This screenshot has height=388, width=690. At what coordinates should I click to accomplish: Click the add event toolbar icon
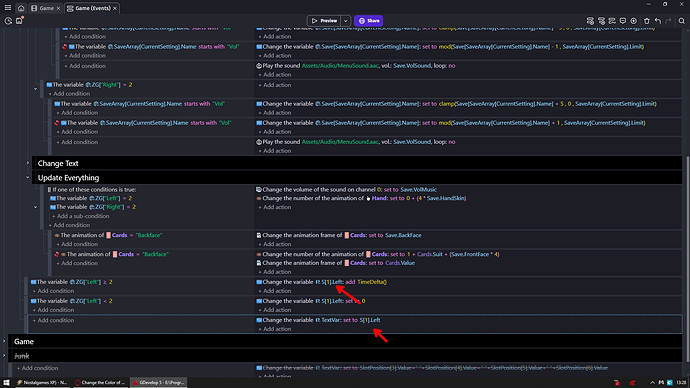[590, 21]
